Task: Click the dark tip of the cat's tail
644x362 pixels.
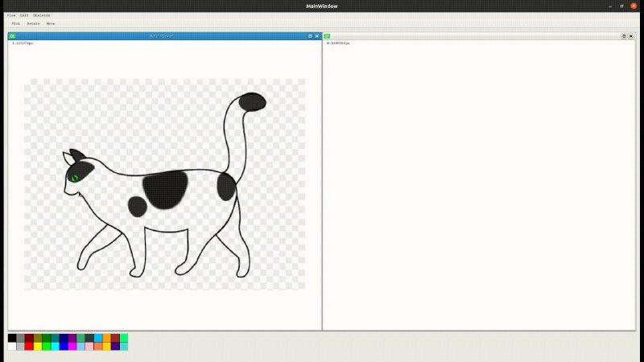Action: [x=253, y=101]
